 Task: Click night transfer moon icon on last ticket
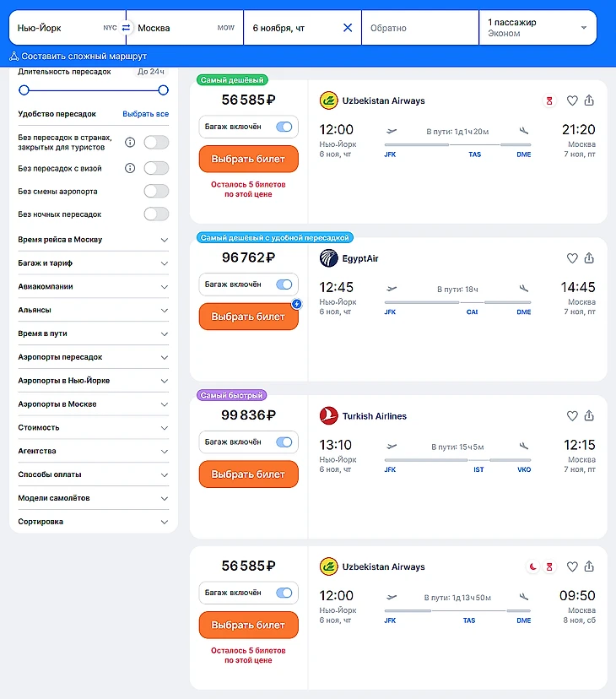coord(532,566)
